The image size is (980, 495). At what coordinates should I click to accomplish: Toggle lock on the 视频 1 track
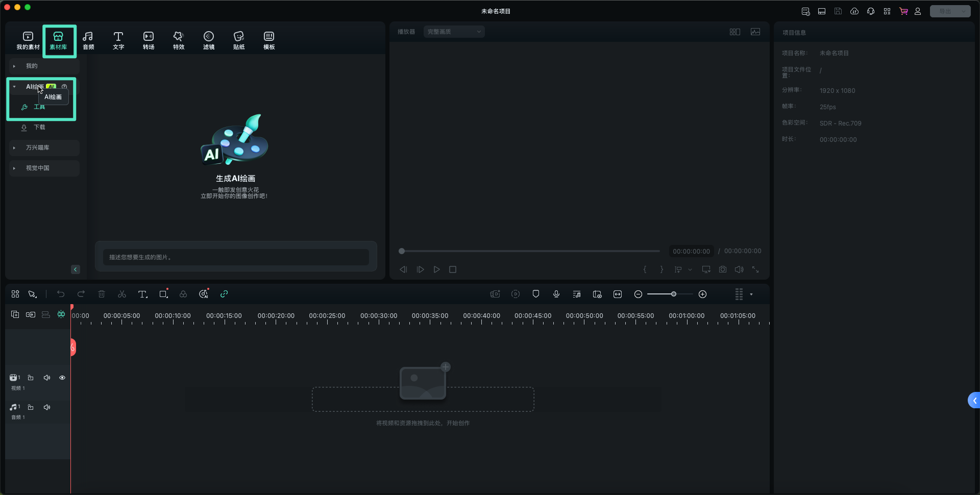(31, 378)
